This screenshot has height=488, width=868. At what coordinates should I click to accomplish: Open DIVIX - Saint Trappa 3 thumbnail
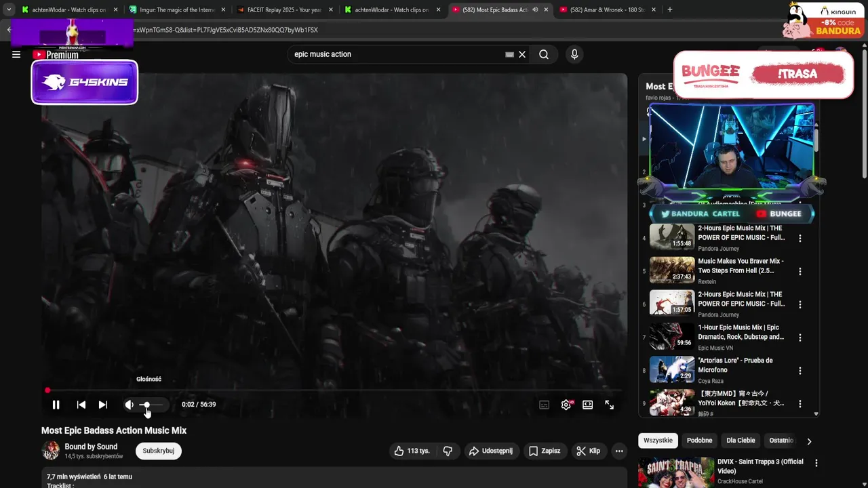[675, 472]
